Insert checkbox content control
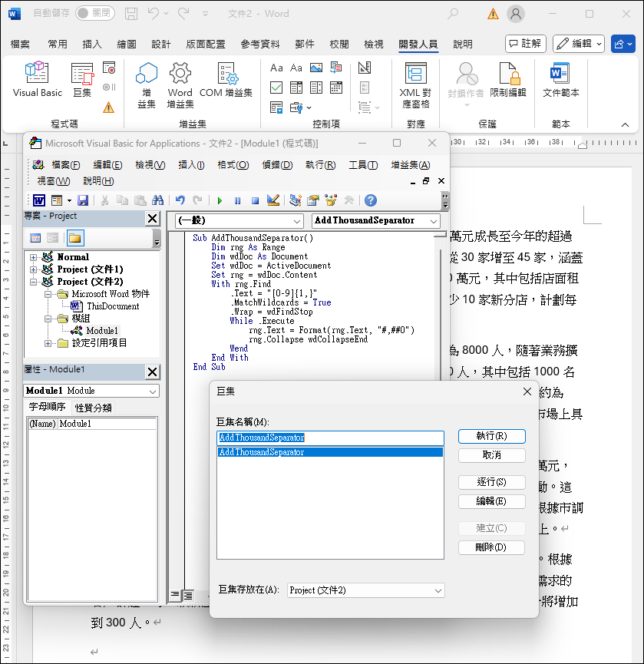The width and height of the screenshot is (644, 664). (x=276, y=88)
